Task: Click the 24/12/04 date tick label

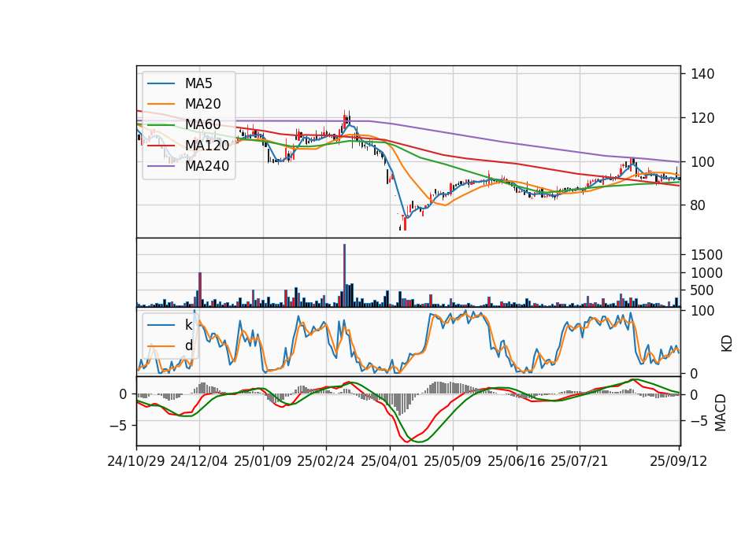Action: click(x=199, y=461)
